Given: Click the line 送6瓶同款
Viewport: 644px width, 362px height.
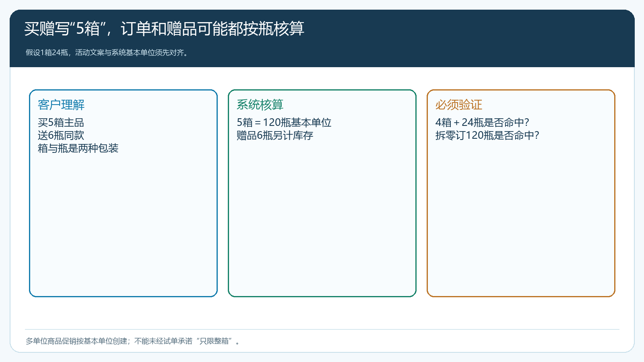Looking at the screenshot, I should pyautogui.click(x=61, y=135).
